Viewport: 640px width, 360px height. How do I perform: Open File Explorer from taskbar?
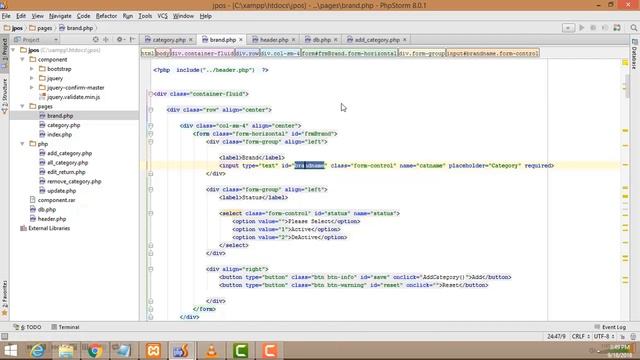tap(66, 351)
